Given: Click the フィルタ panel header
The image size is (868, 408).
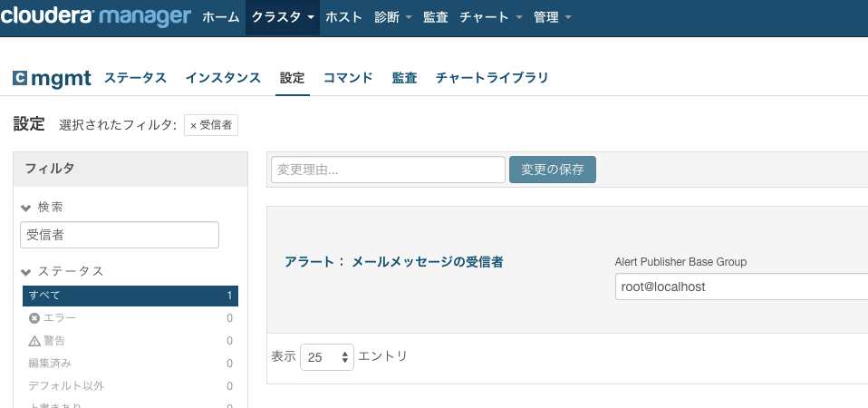Looking at the screenshot, I should [130, 169].
